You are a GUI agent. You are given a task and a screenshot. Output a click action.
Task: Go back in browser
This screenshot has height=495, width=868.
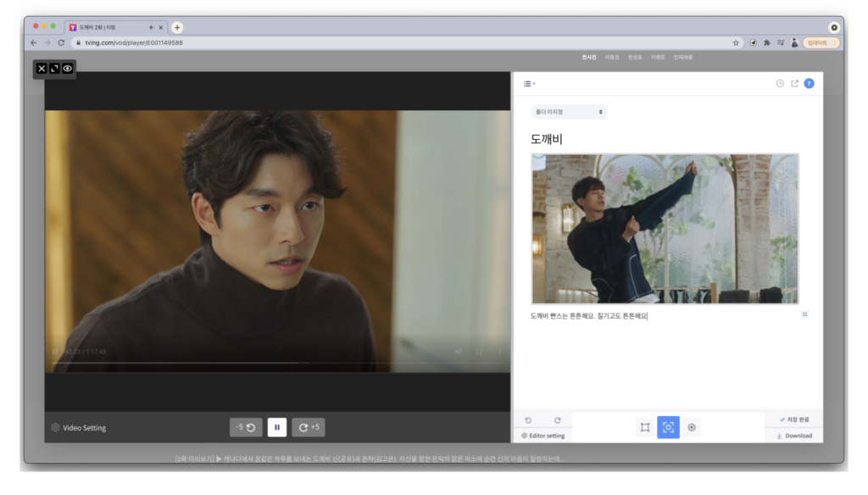coord(34,42)
